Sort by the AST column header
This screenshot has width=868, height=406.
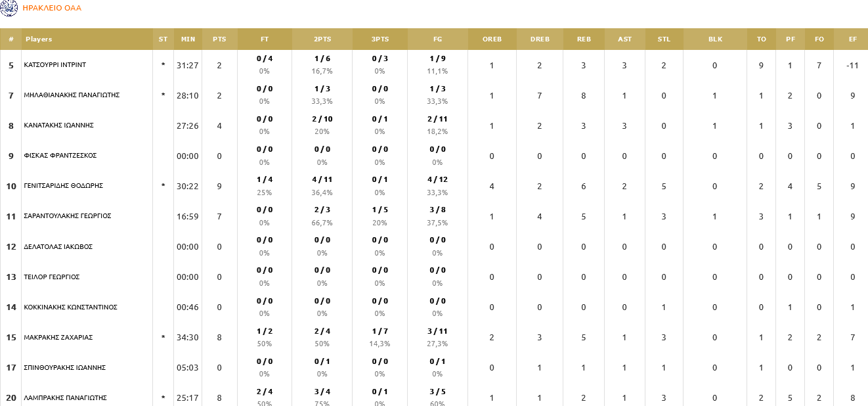(x=624, y=39)
